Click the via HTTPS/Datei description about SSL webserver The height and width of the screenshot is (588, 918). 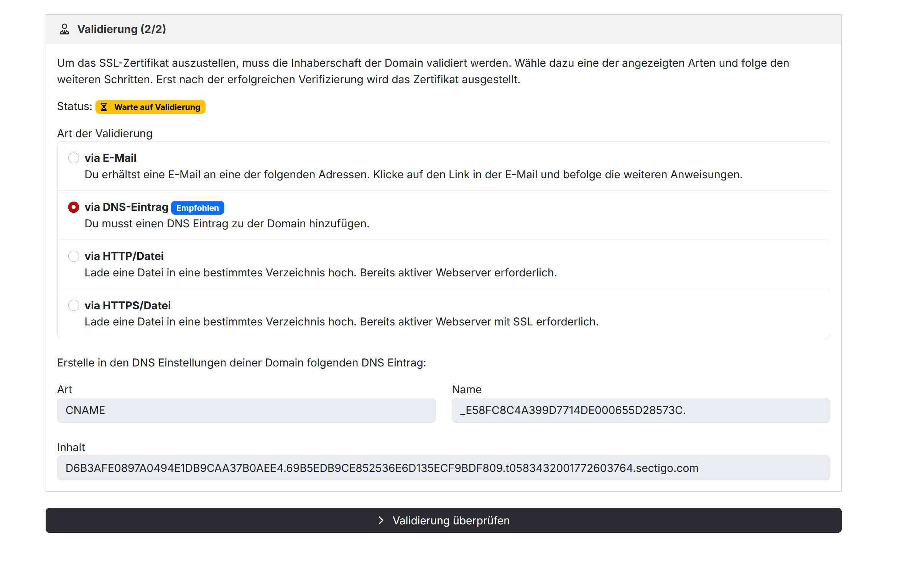(x=341, y=322)
